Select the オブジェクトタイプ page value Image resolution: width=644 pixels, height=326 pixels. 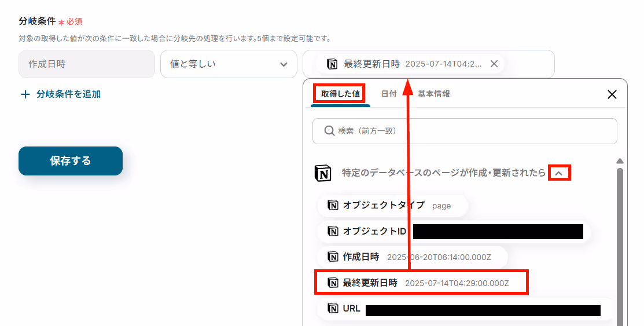(x=392, y=206)
